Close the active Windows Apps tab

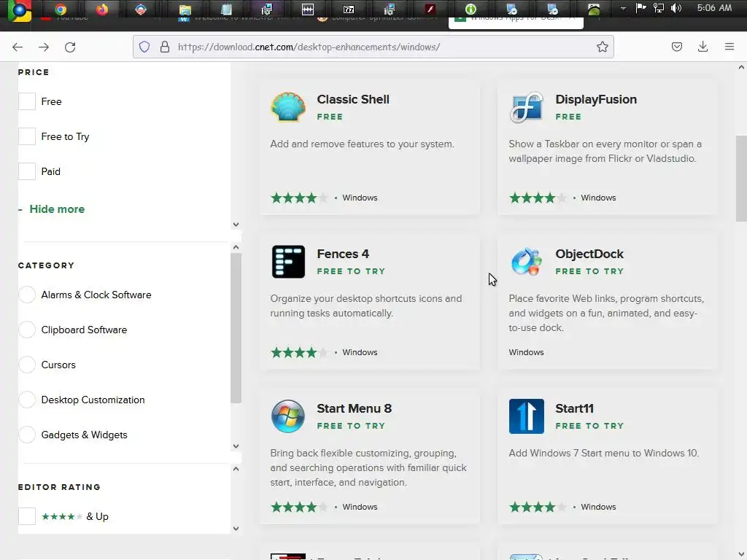click(x=572, y=18)
